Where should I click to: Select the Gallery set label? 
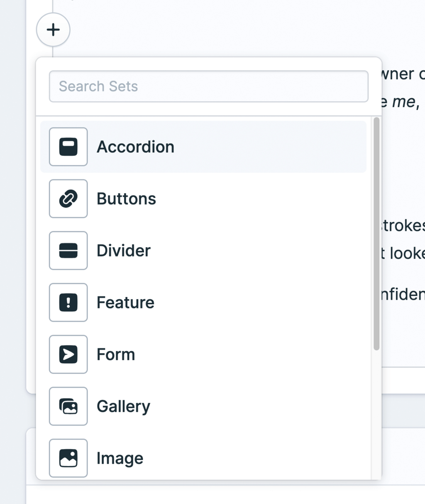click(x=123, y=407)
